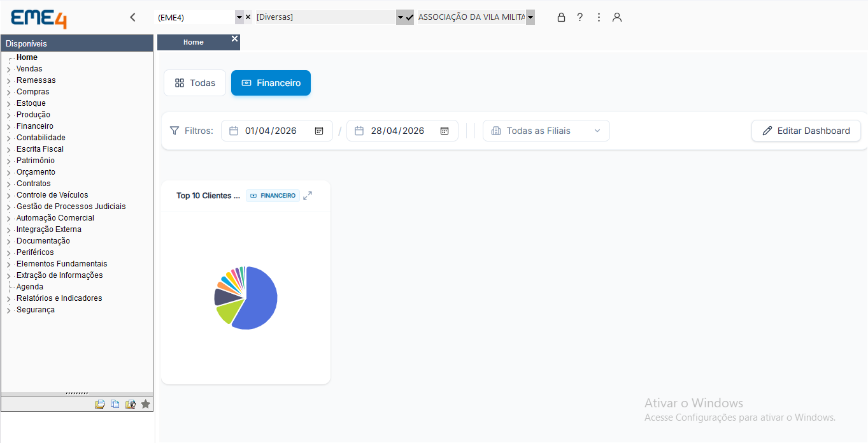
Task: Select the Financeiro dashboard category
Action: [x=271, y=83]
